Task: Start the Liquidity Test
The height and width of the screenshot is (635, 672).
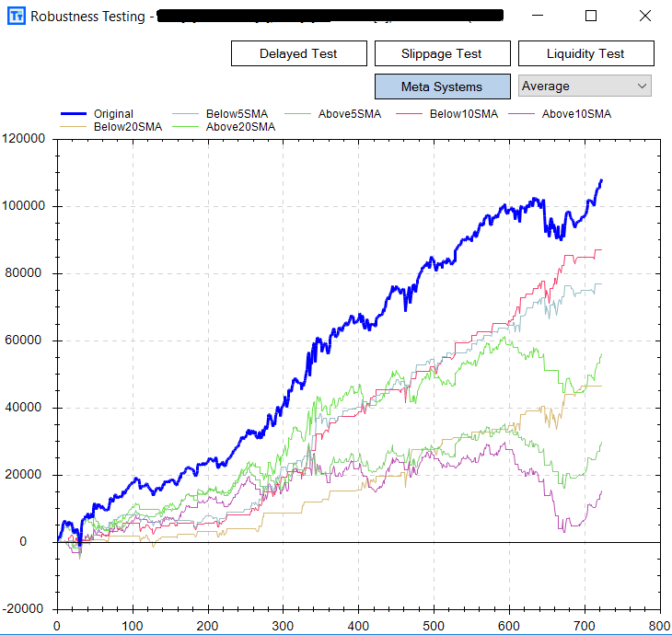Action: 585,53
